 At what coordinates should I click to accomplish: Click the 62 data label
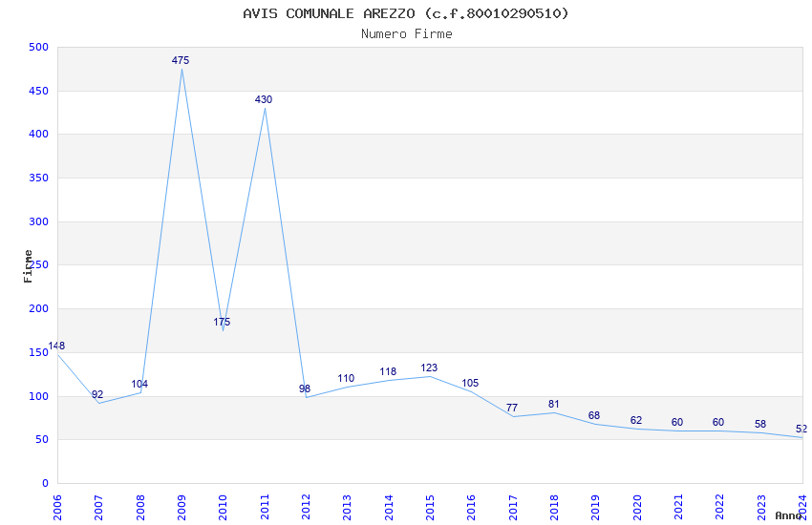point(636,421)
